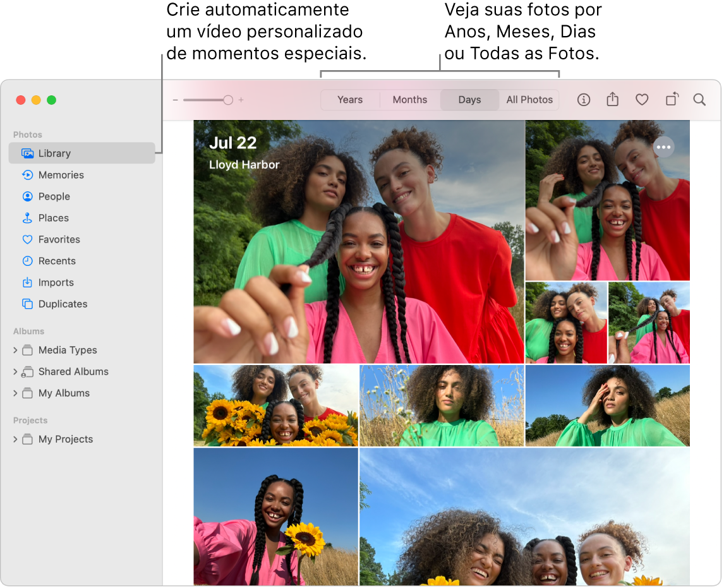Click the Rotate icon in the toolbar

(x=671, y=99)
